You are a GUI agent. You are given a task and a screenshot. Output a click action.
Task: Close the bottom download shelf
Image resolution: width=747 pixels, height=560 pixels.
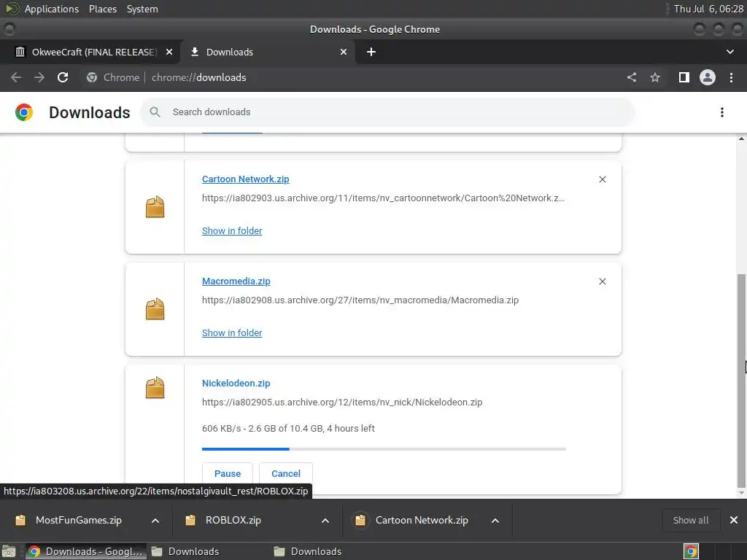pyautogui.click(x=734, y=520)
